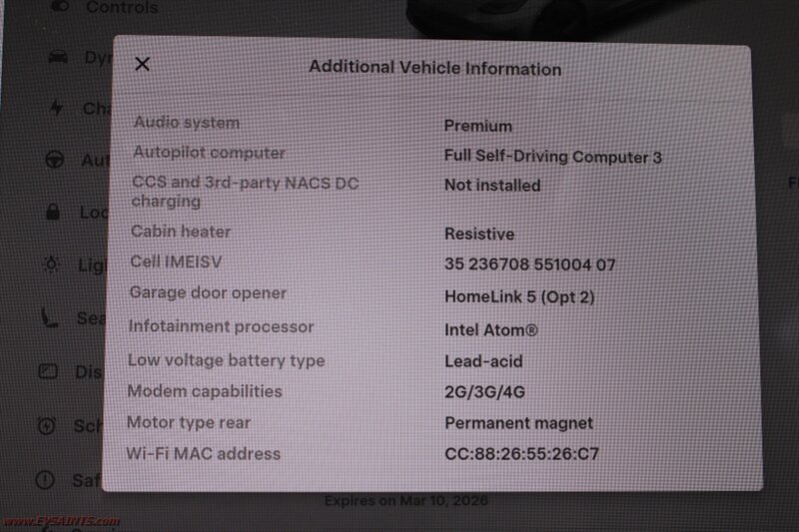Viewport: 799px width, 532px height.
Task: Tap the padlock Locks icon
Action: pos(53,212)
